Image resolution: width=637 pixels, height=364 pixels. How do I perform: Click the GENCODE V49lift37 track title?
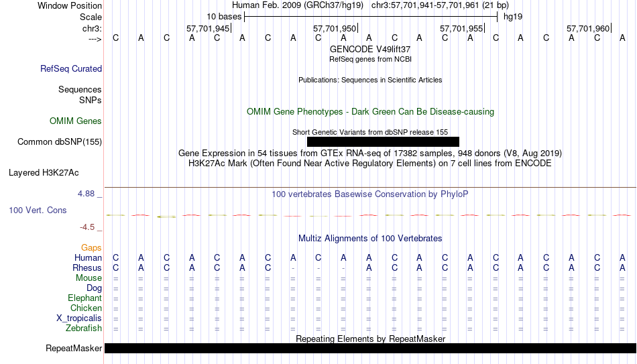pos(370,49)
